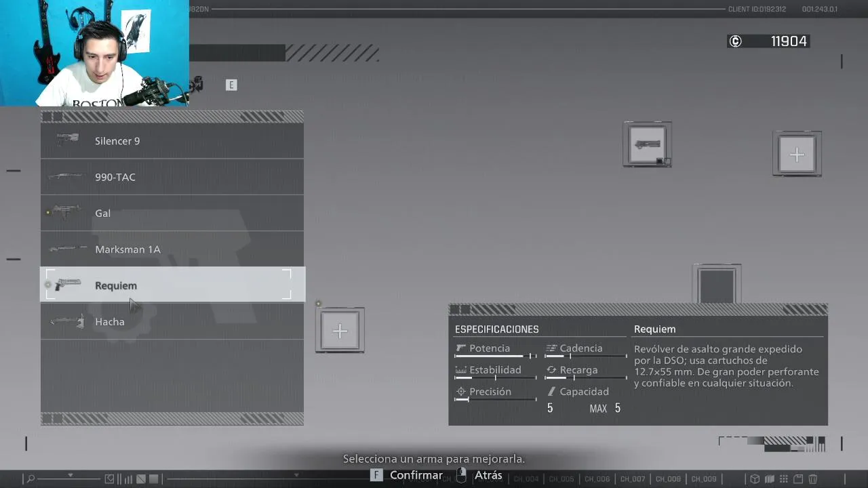Click the Potencia stat bar

pos(496,356)
